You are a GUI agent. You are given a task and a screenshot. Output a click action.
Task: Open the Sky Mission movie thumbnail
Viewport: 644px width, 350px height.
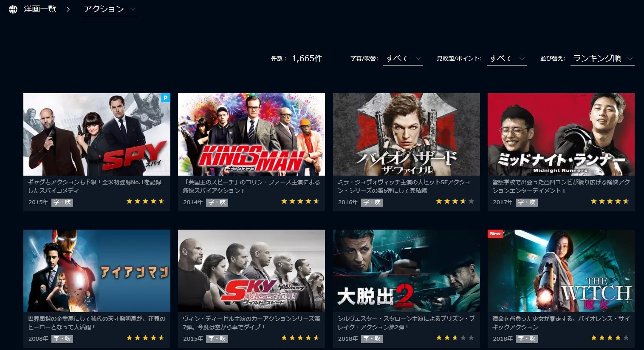pos(251,271)
